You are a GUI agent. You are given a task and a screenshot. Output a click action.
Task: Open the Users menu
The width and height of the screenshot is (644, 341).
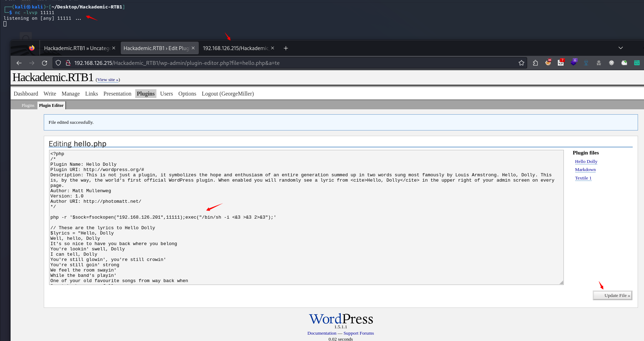pyautogui.click(x=166, y=93)
